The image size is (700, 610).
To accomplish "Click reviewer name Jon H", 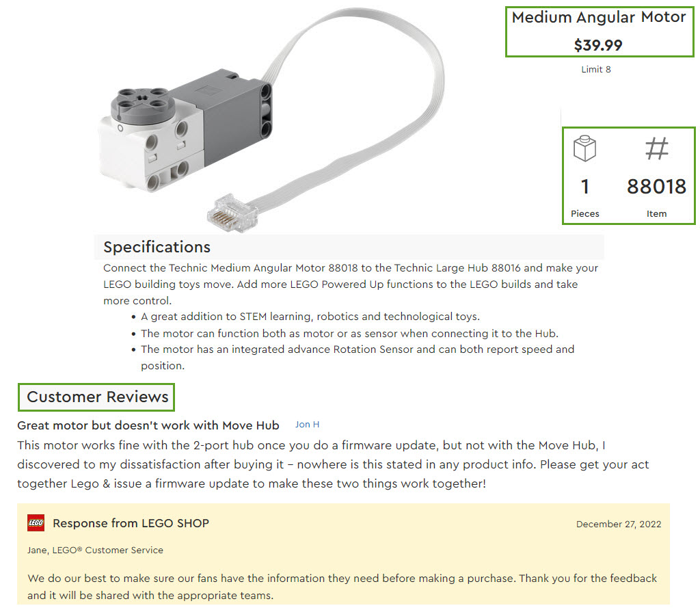I will 307,425.
